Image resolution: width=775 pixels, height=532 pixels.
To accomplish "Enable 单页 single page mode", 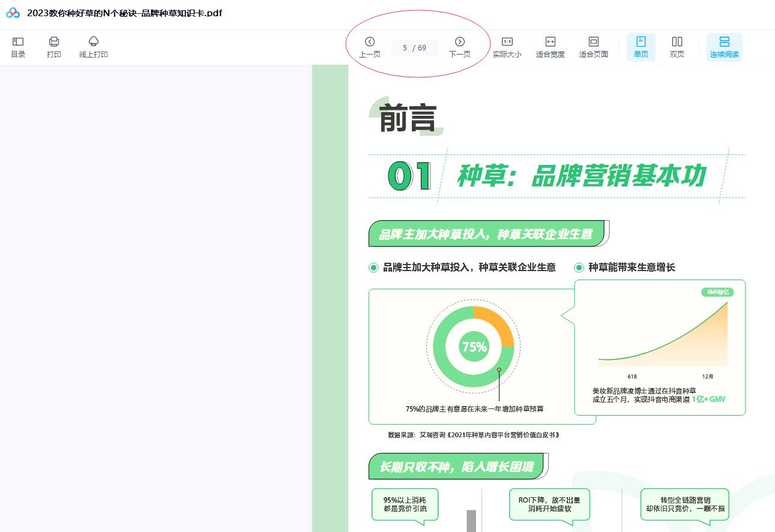I will click(x=641, y=47).
